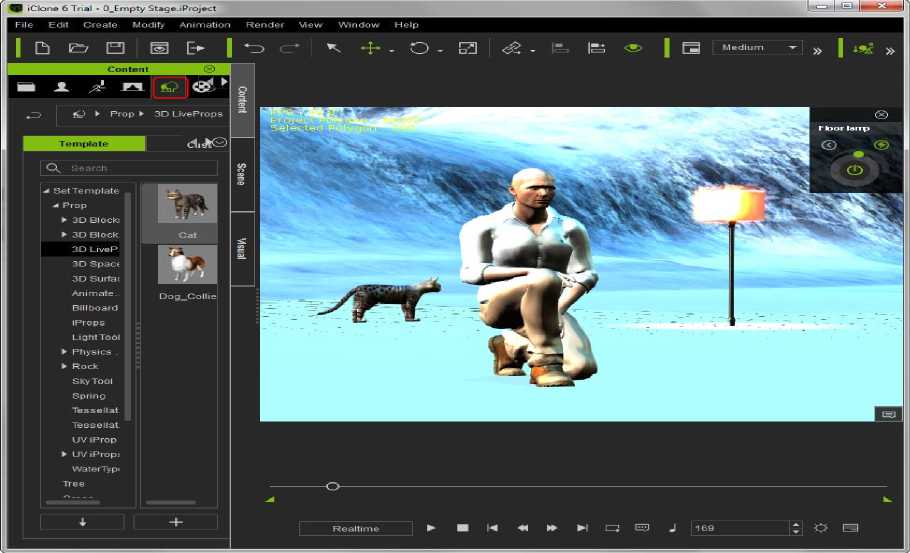This screenshot has height=553, width=910.
Task: Toggle the Fiber lamp power switch
Action: (853, 170)
